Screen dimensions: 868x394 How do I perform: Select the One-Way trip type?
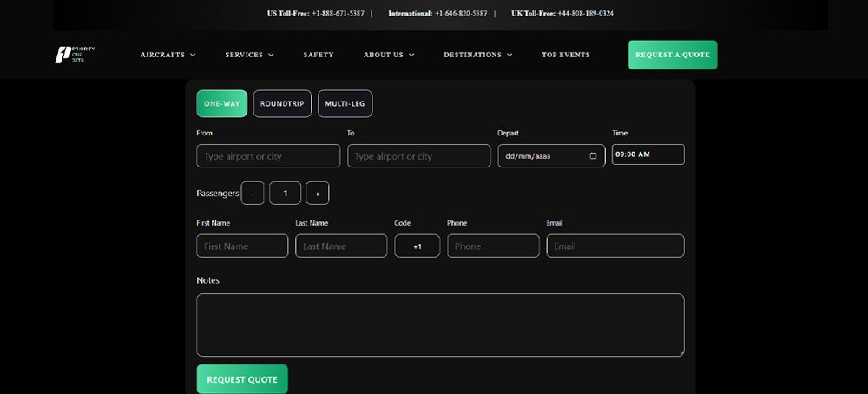pos(221,104)
